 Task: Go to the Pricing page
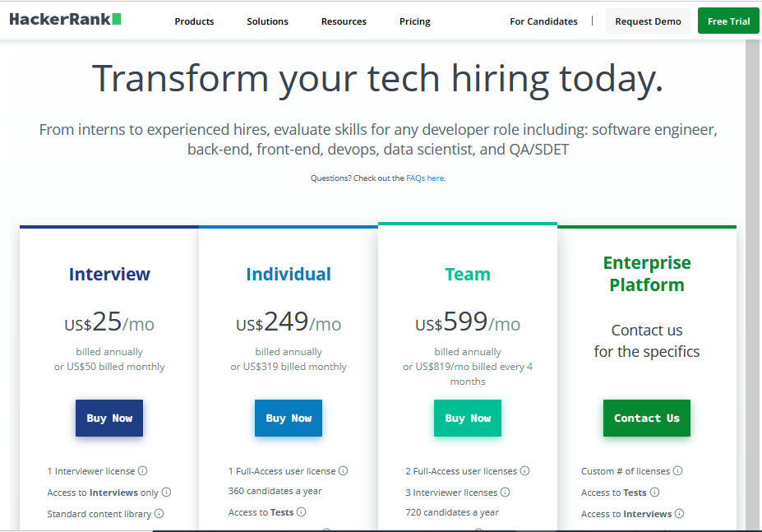415,21
